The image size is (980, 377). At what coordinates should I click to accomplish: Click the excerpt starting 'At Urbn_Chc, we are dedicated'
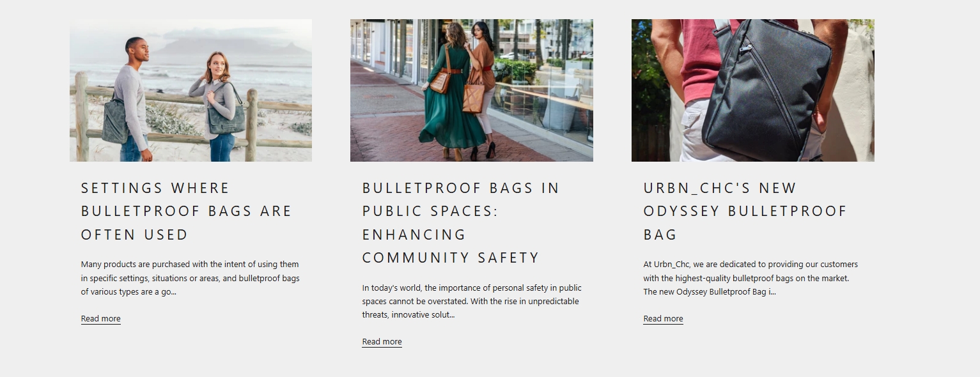pos(751,278)
